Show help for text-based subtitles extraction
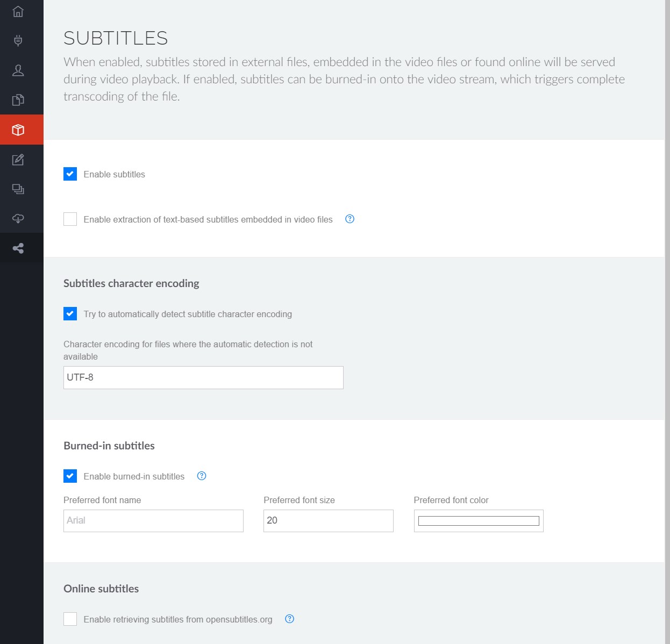 (x=350, y=219)
